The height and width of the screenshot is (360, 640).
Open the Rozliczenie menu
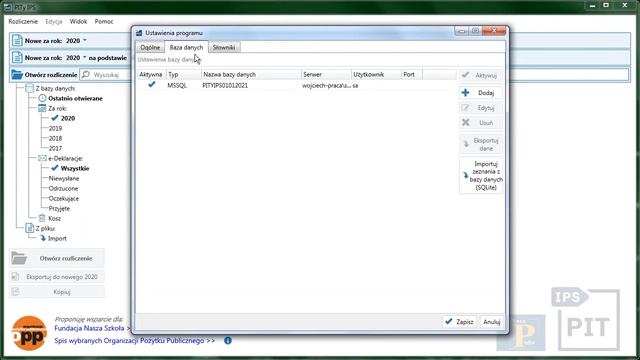click(x=23, y=21)
